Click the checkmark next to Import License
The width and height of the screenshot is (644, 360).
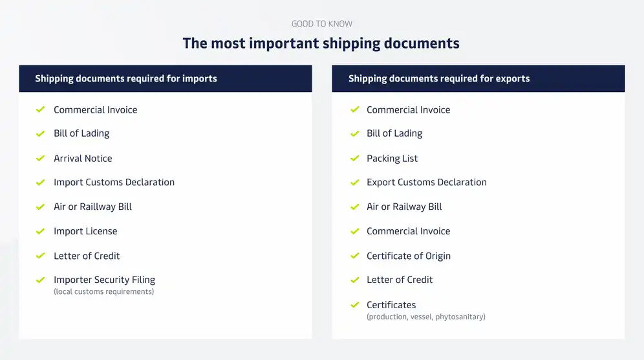click(x=40, y=231)
